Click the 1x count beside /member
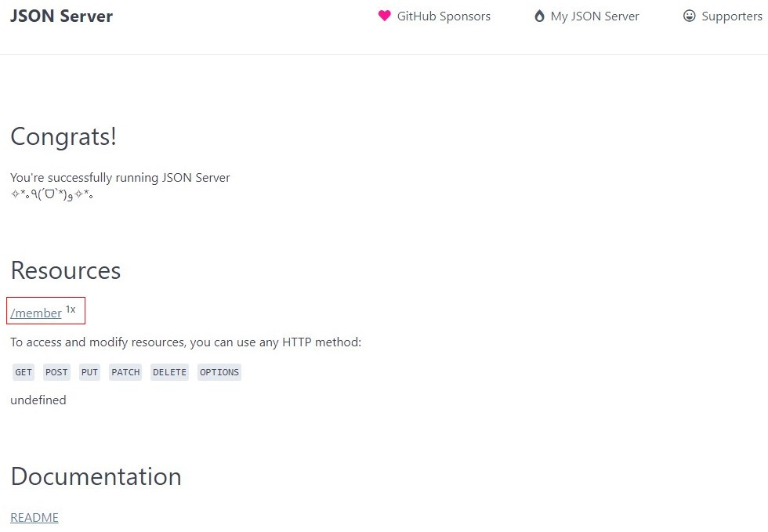 pos(71,309)
